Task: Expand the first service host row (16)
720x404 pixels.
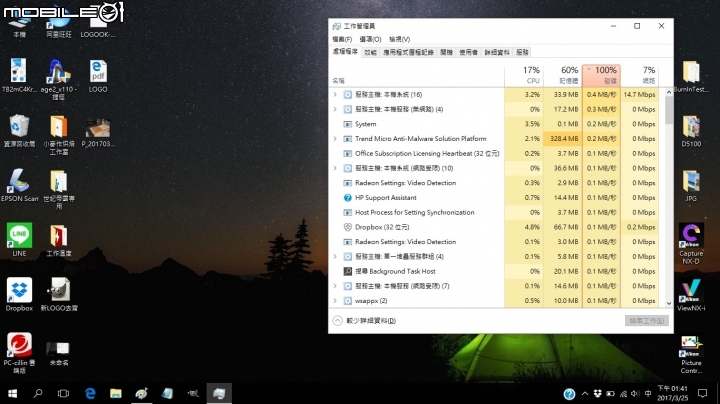Action: [x=335, y=95]
